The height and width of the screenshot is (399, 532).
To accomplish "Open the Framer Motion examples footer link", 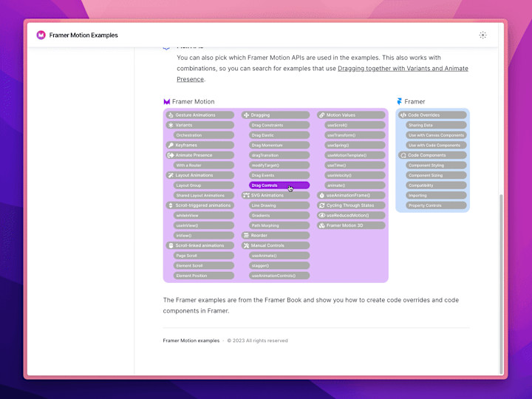I will click(191, 341).
